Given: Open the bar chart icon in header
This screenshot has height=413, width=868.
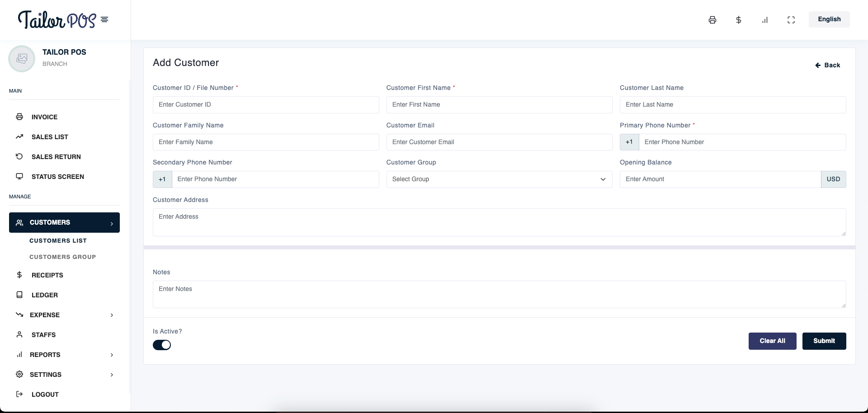Looking at the screenshot, I should click(x=765, y=20).
